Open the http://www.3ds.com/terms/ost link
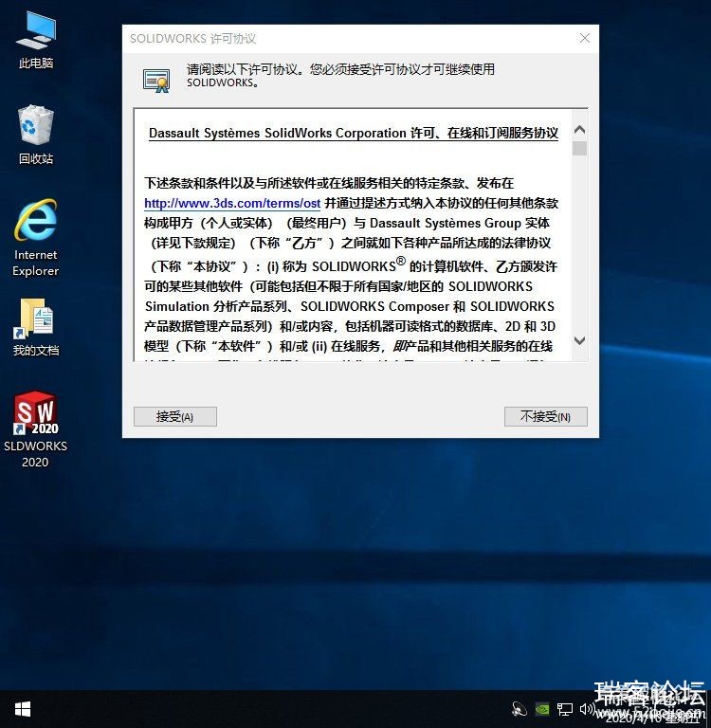The width and height of the screenshot is (711, 728). (232, 204)
